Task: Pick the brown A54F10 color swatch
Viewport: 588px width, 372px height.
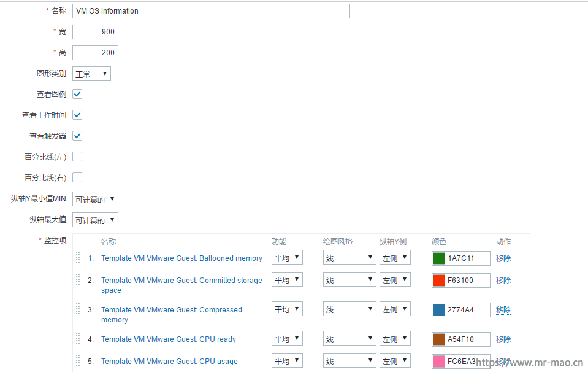Action: click(x=439, y=339)
